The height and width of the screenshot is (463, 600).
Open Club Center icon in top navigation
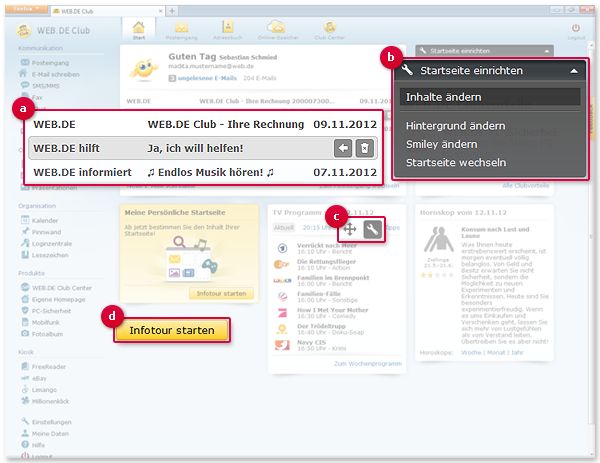pyautogui.click(x=329, y=27)
